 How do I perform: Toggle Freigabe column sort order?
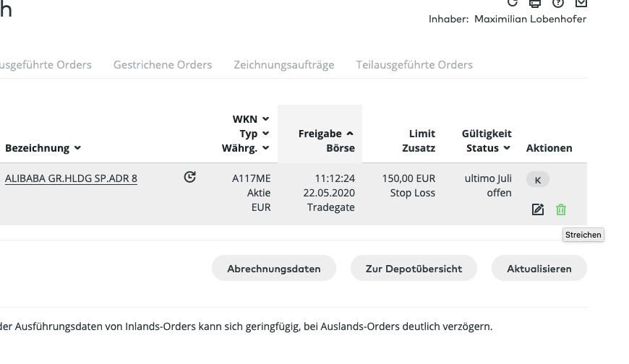[x=350, y=134]
